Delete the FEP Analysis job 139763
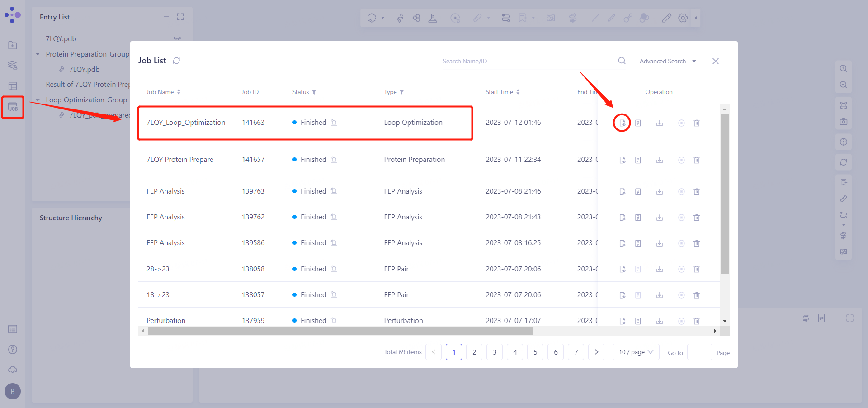The height and width of the screenshot is (408, 868). tap(697, 192)
